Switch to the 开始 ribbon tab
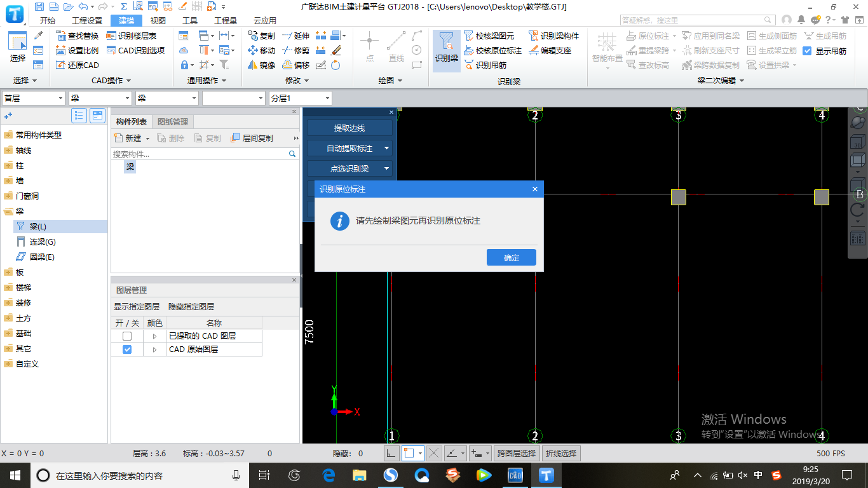 [x=48, y=20]
